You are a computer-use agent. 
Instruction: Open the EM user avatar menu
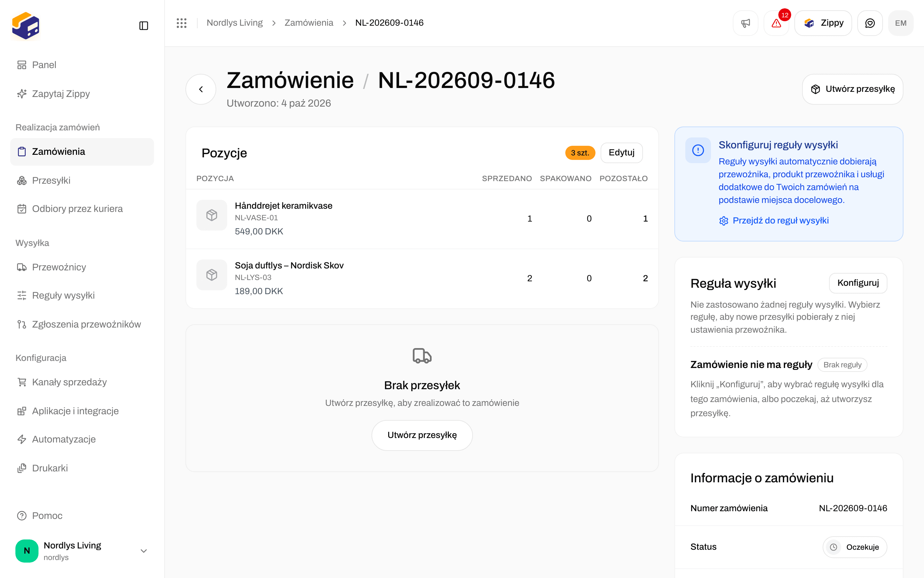pos(901,23)
